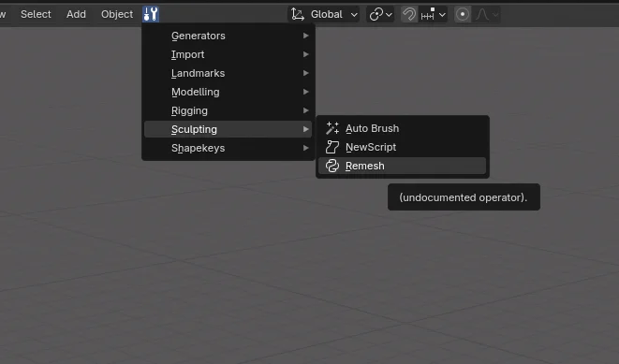Click the snap increment icon
Screen dimensions: 619x364
(428, 15)
